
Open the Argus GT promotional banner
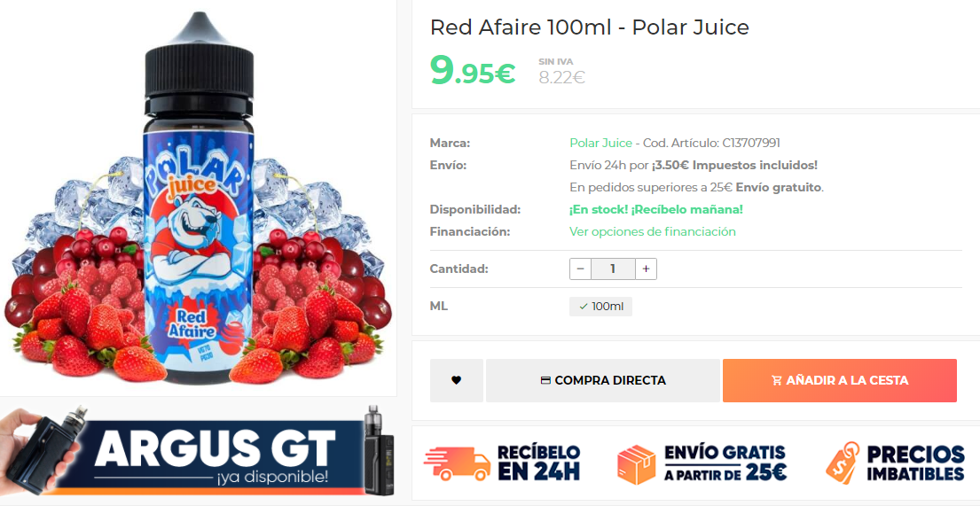tap(198, 451)
